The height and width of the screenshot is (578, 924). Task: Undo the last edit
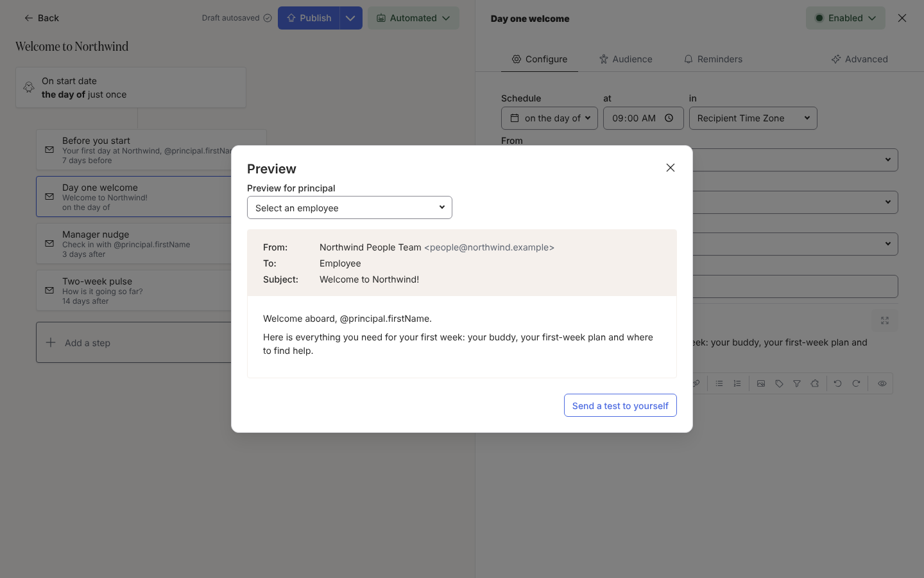point(838,383)
